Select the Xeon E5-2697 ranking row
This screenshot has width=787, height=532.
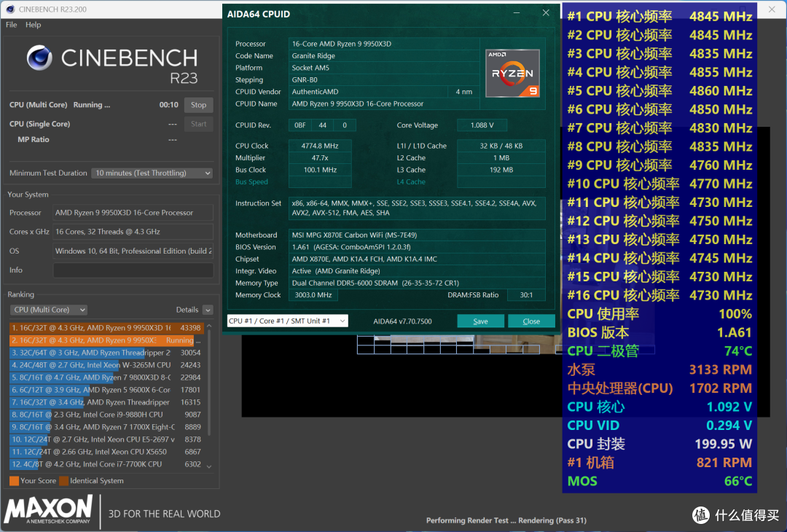point(106,439)
